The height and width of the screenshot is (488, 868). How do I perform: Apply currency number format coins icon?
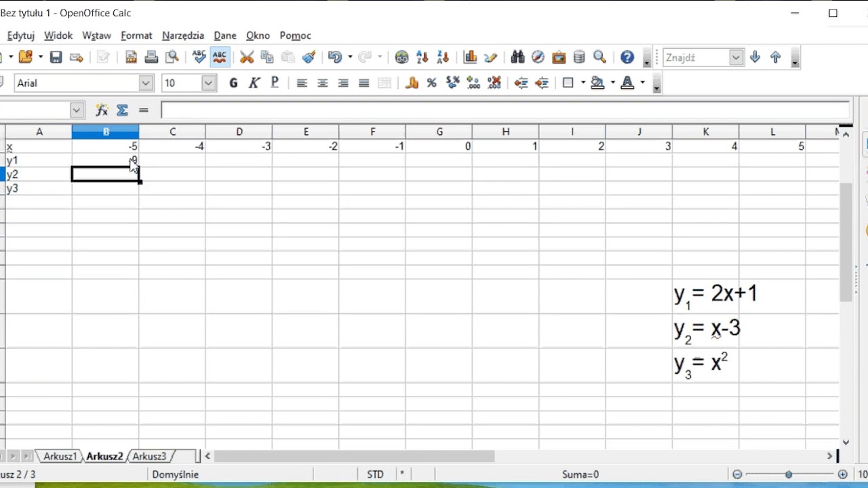coord(412,83)
